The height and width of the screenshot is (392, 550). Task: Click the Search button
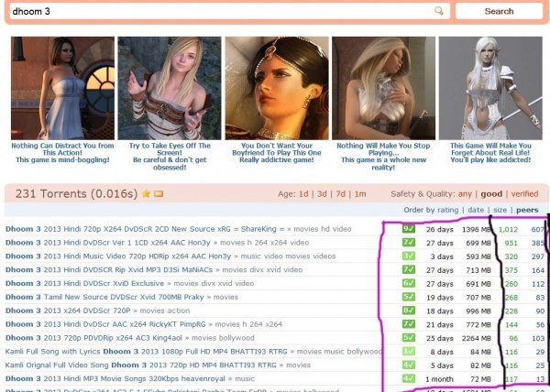[x=499, y=11]
